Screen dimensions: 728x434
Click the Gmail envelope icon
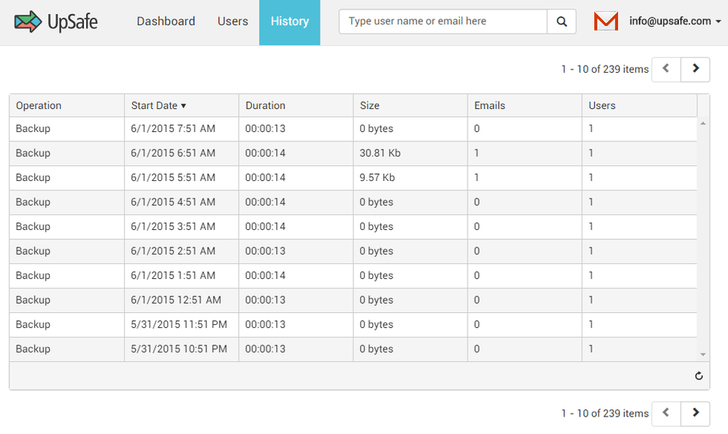click(606, 21)
